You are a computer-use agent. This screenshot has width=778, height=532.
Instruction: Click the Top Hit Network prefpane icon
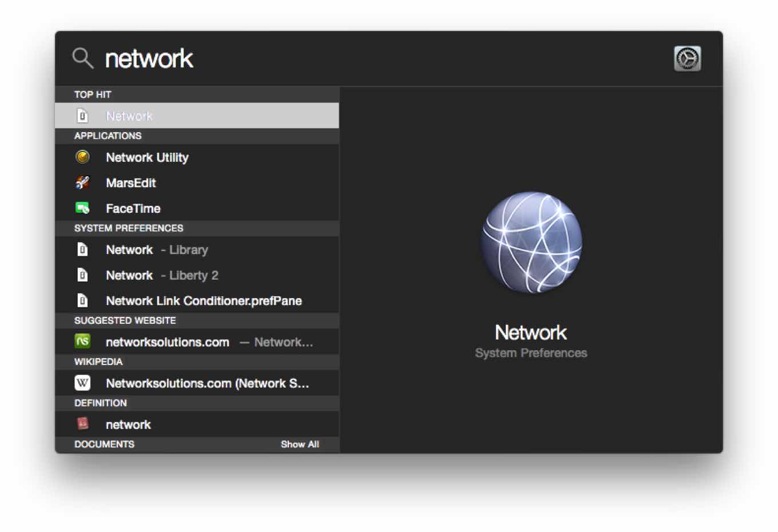pyautogui.click(x=82, y=116)
